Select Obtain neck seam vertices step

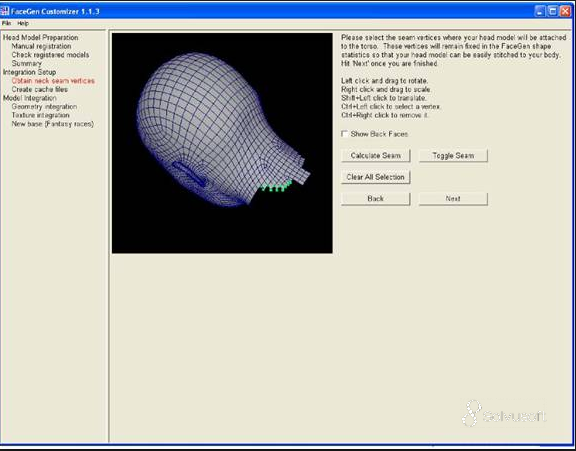(x=53, y=81)
